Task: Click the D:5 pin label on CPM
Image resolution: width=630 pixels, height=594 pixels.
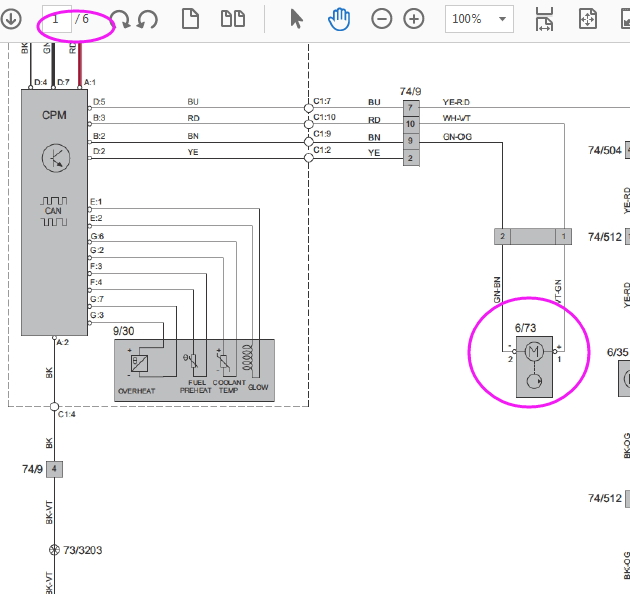Action: tap(99, 102)
